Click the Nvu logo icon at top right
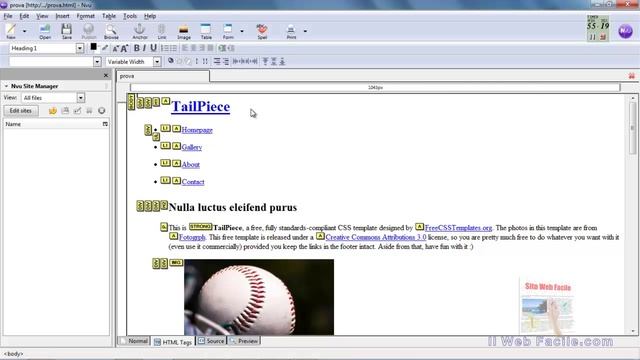Viewport: 640px width, 360px height. tap(625, 31)
